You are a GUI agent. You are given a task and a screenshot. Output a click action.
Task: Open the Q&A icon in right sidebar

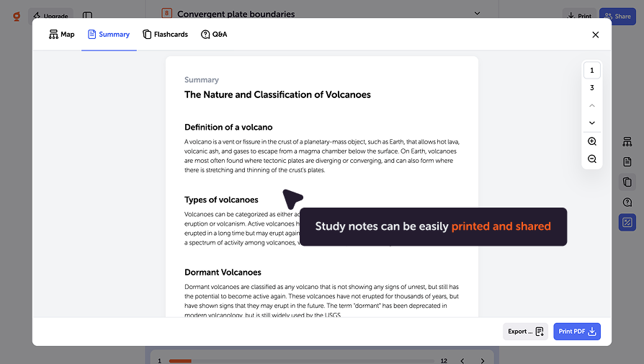point(627,202)
